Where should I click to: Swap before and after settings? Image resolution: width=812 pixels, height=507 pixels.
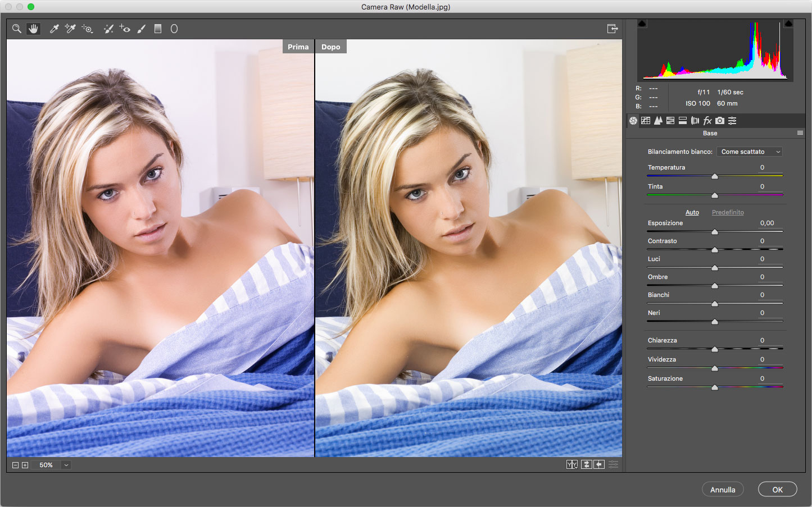coord(586,464)
